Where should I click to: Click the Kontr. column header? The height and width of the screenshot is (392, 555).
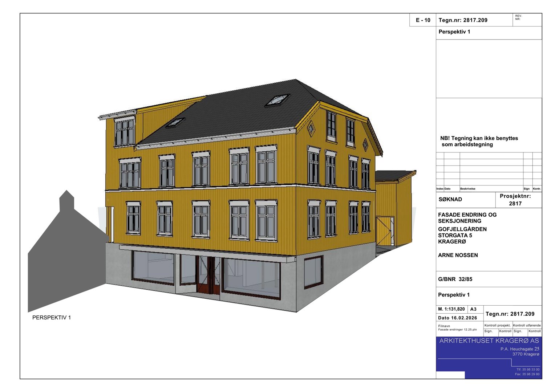tap(536, 189)
